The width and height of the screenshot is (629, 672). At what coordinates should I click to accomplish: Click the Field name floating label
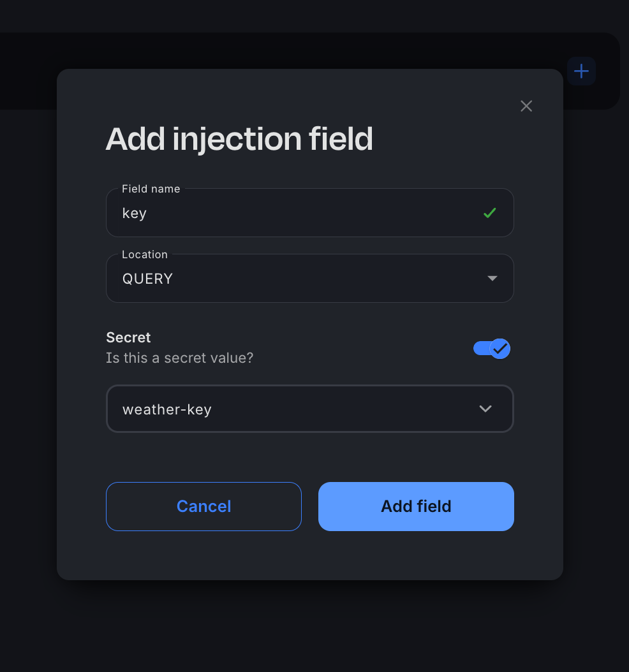(151, 189)
